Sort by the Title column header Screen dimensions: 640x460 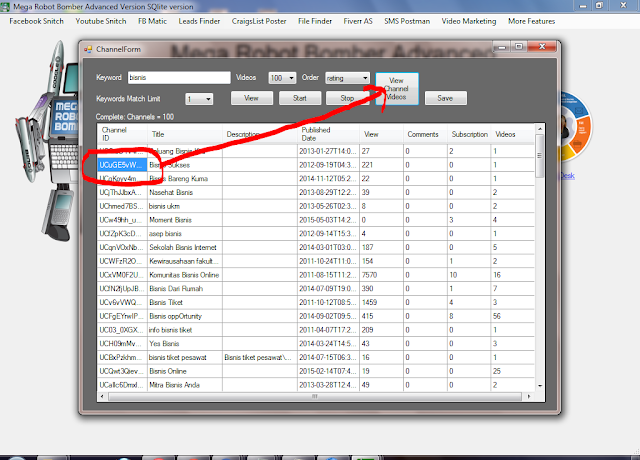[x=185, y=134]
